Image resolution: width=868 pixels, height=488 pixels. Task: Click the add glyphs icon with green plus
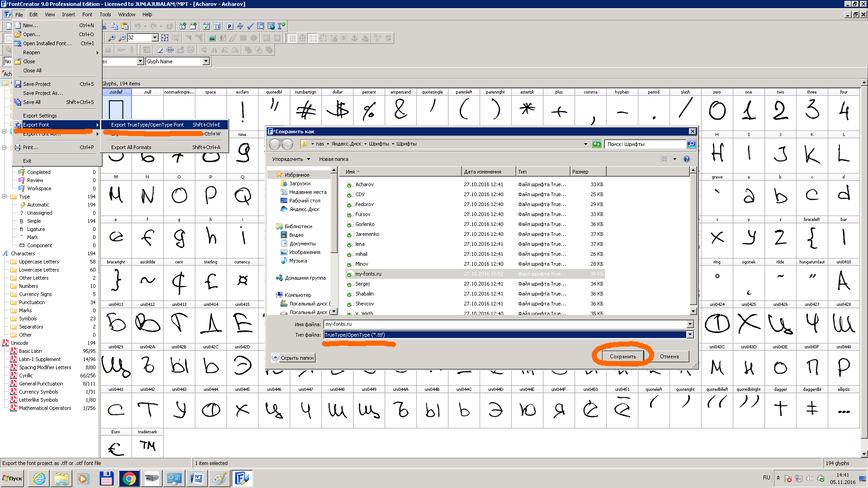(193, 26)
